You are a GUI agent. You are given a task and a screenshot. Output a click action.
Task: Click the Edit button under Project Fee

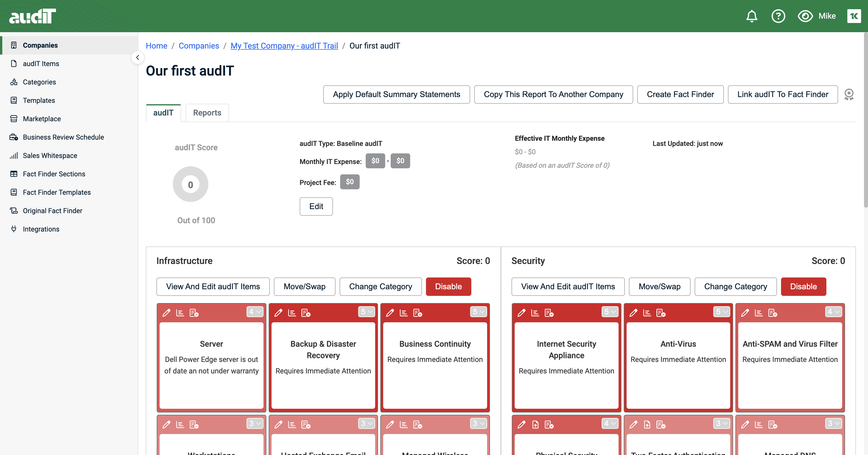[x=316, y=207]
